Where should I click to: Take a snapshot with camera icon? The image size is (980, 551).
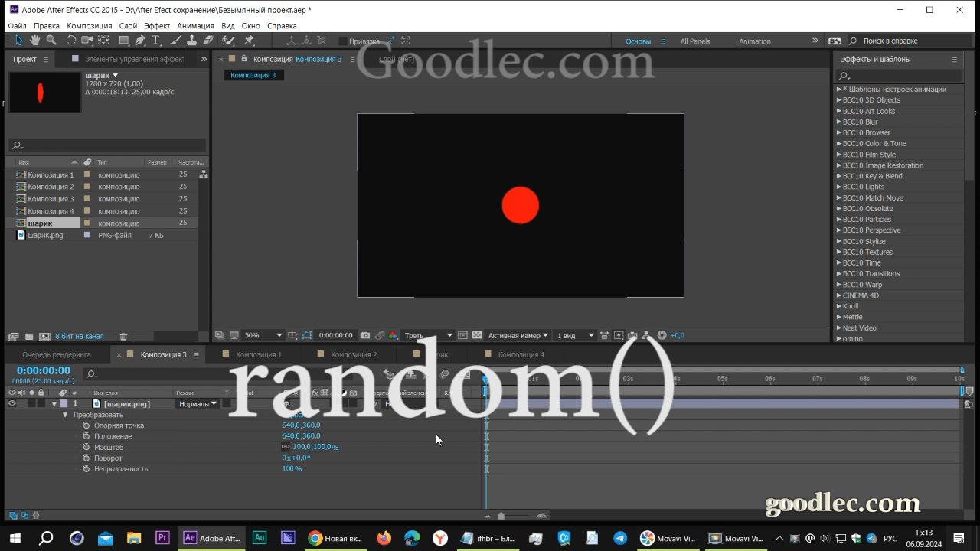(x=365, y=335)
